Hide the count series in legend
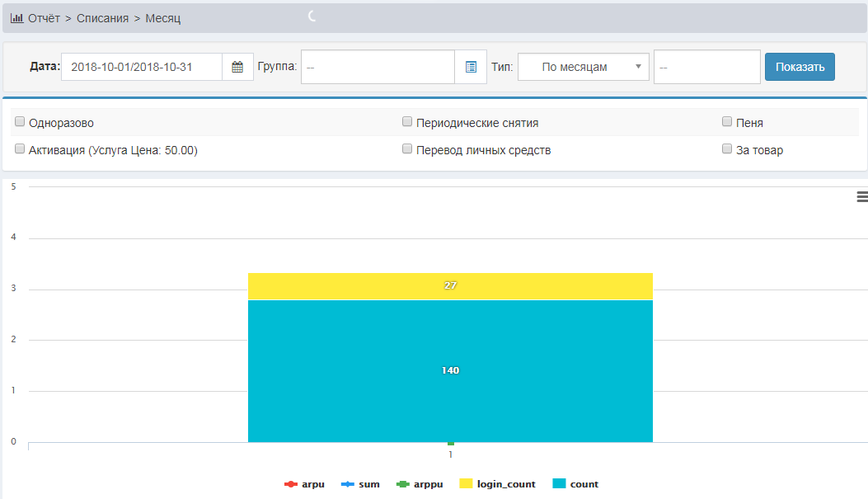Image resolution: width=868 pixels, height=499 pixels. [575, 484]
